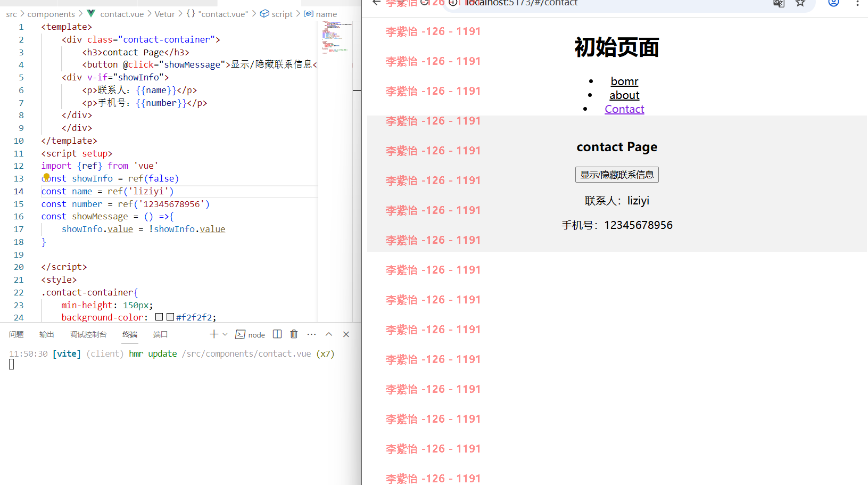Image resolution: width=868 pixels, height=485 pixels.
Task: Click the vite hmr update terminal line
Action: pyautogui.click(x=171, y=354)
